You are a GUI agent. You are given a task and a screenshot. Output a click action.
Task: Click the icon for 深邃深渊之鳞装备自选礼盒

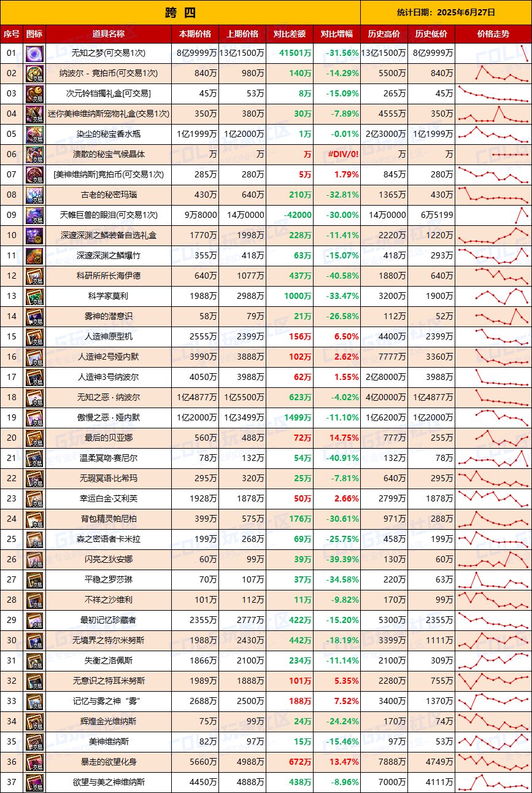34,236
